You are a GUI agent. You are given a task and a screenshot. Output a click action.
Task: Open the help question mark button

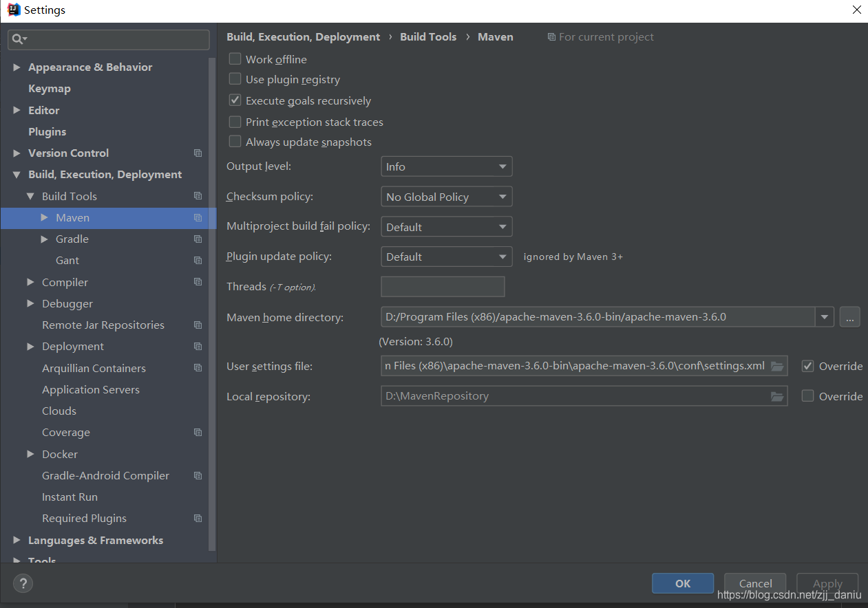pos(23,584)
